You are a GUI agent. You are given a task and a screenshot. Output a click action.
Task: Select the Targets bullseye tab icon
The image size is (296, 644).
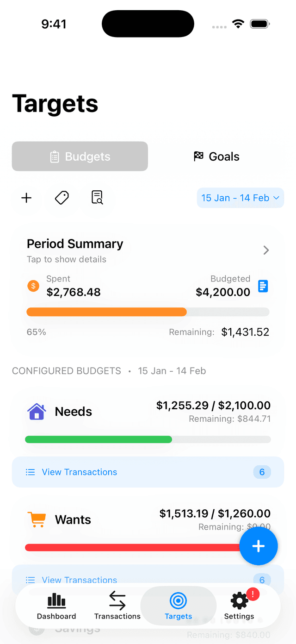[178, 600]
